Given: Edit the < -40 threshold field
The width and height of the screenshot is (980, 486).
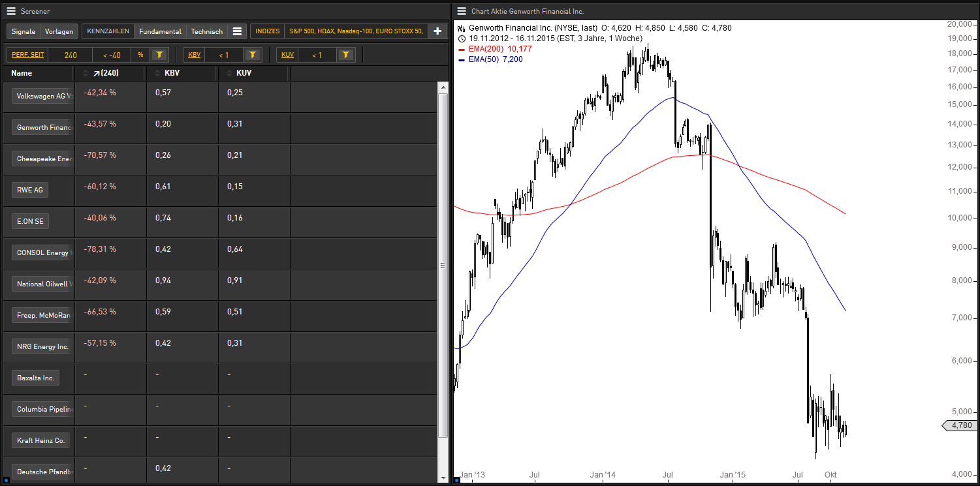Looking at the screenshot, I should 112,55.
